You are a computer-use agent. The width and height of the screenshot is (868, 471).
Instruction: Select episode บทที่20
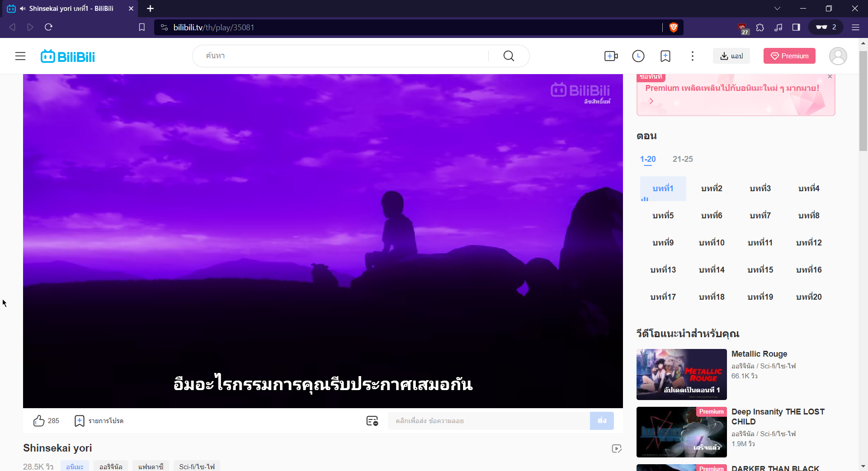coord(809,297)
